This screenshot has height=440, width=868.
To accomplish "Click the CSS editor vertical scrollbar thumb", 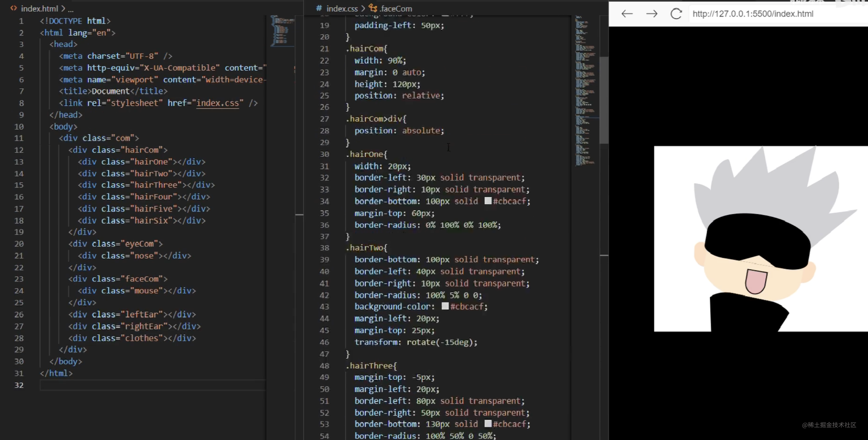I will point(604,100).
